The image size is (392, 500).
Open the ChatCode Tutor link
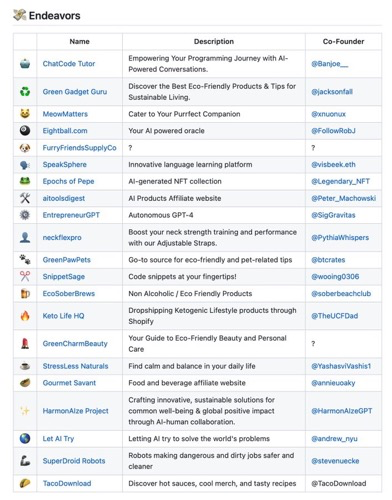[x=69, y=64]
